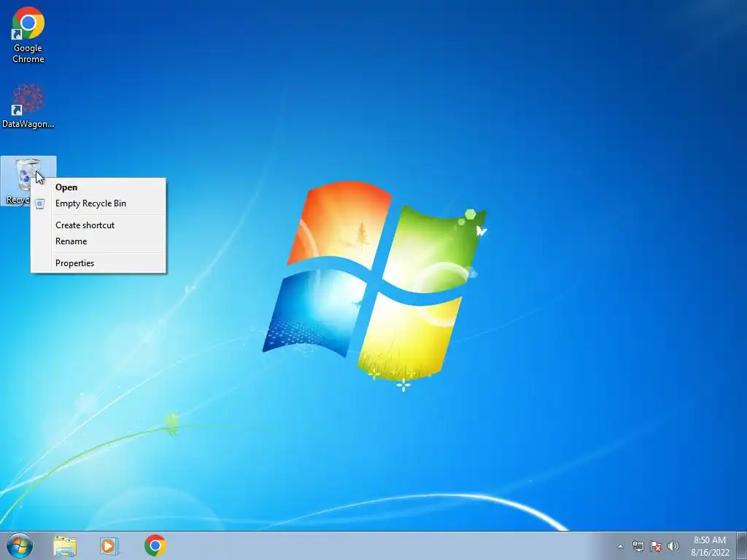Open the clock showing 8:50 AM

pos(710,546)
